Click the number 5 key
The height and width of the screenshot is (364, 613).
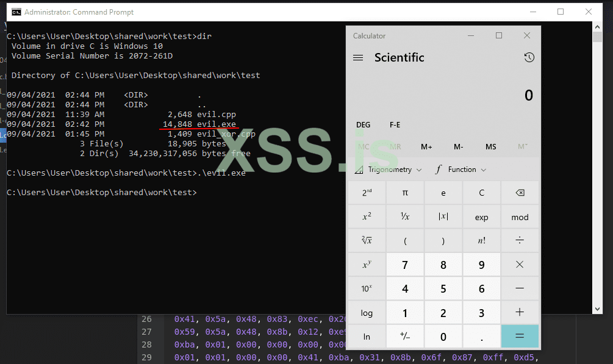tap(443, 288)
